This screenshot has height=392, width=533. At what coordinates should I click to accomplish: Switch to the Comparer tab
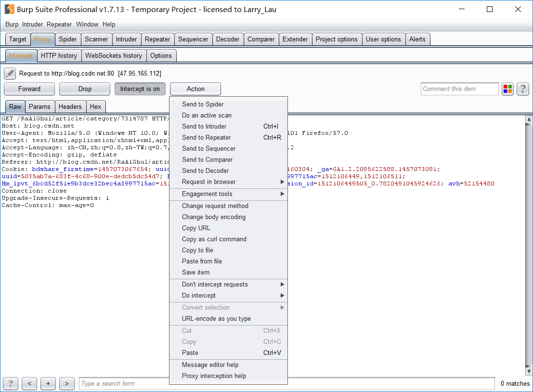(x=260, y=39)
